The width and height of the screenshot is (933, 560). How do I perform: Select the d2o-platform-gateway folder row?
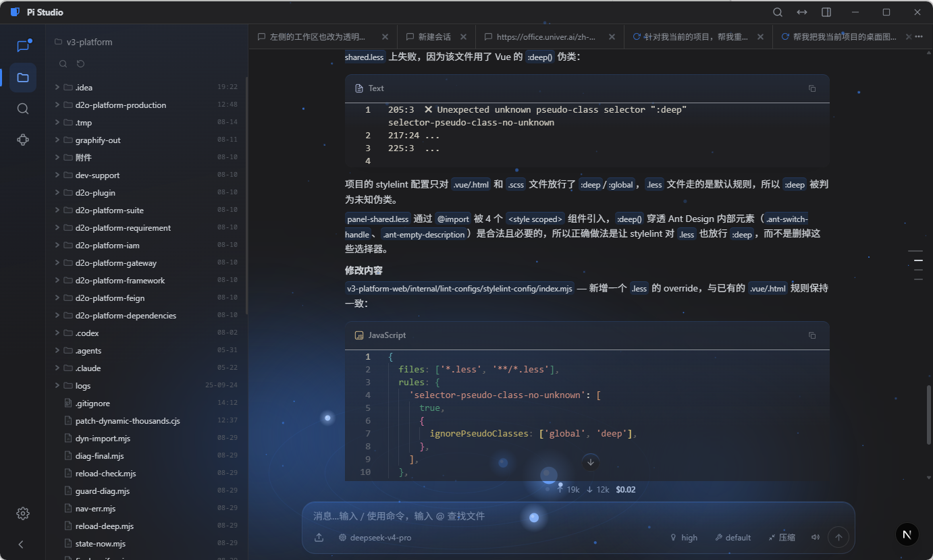pos(146,262)
